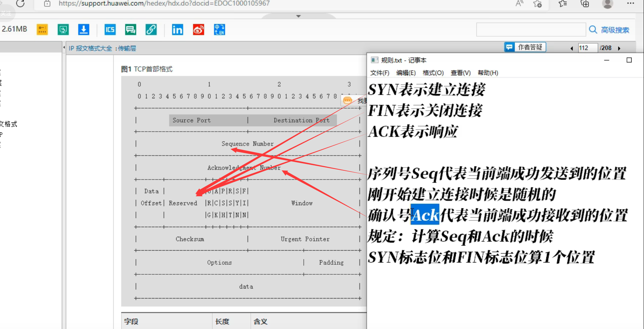This screenshot has width=644, height=329.
Task: Click the magnifier search icon
Action: pyautogui.click(x=593, y=29)
